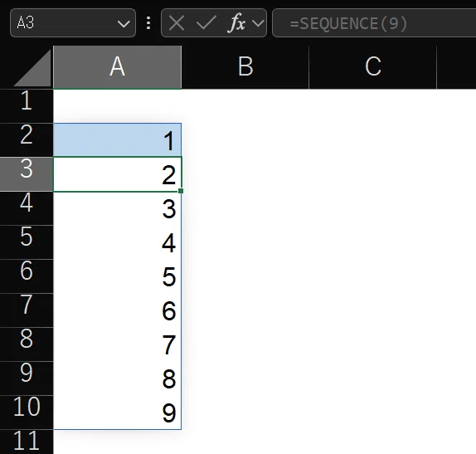Click cell A10 containing the value 9

point(118,412)
